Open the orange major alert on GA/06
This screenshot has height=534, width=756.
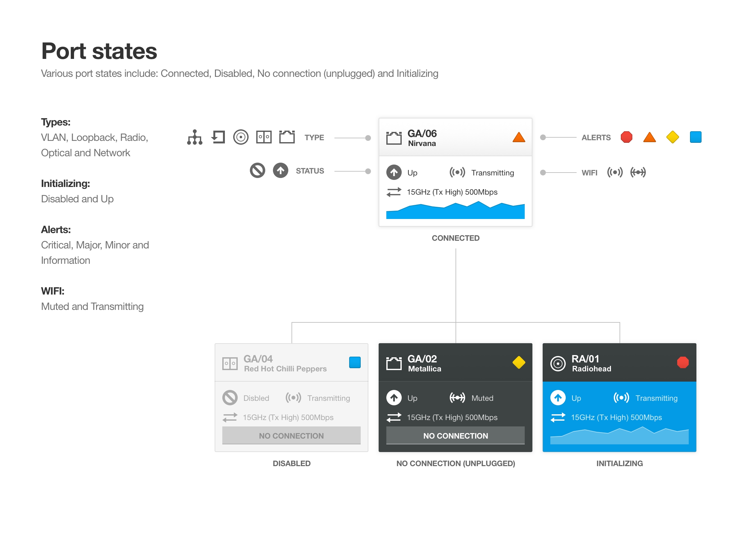tap(519, 137)
